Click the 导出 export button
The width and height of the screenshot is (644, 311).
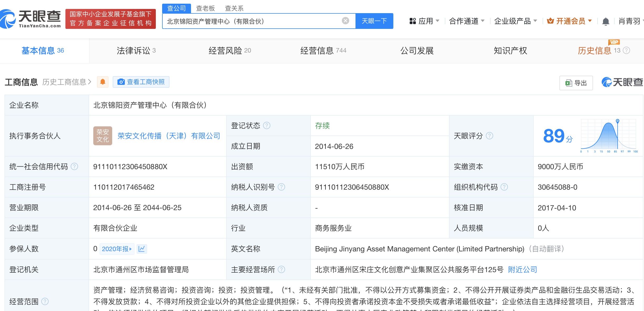coord(576,83)
